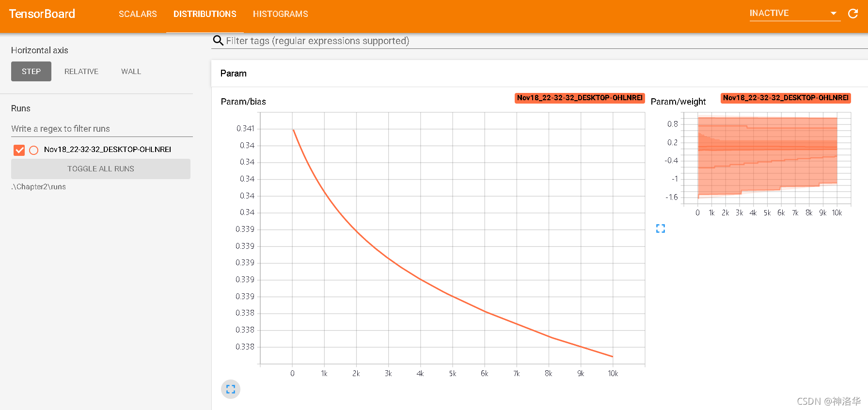The height and width of the screenshot is (410, 868).
Task: Click the Param/weight chart title
Action: pos(678,102)
